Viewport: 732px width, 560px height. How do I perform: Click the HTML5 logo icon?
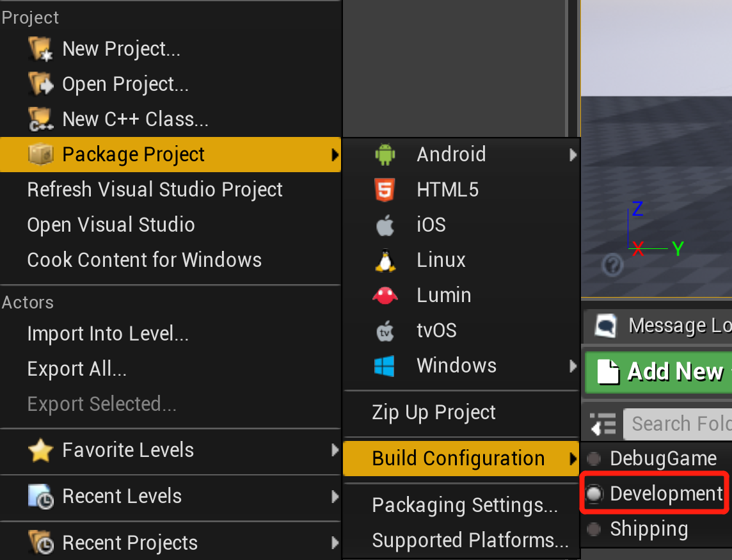(x=385, y=190)
